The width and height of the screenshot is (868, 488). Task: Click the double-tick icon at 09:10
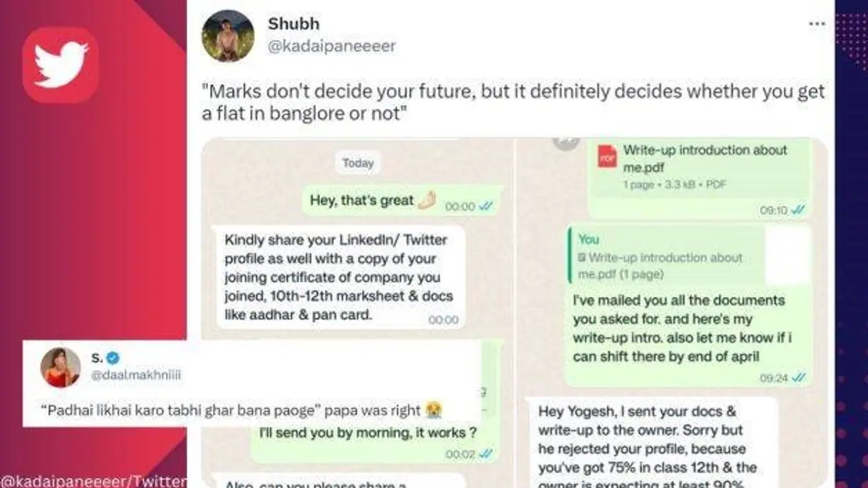(798, 210)
